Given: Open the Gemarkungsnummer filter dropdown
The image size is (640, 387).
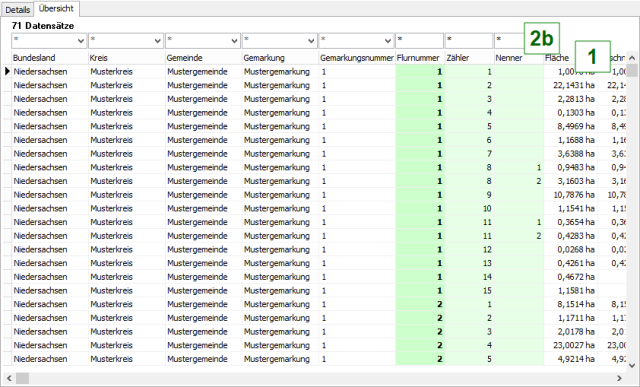Looking at the screenshot, I should point(387,41).
